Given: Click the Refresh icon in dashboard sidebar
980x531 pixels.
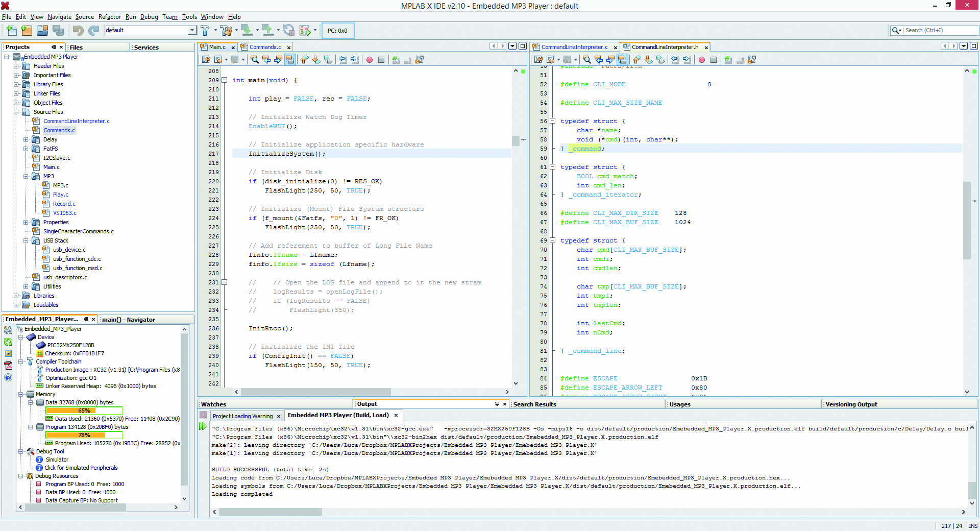Looking at the screenshot, I should [8, 342].
